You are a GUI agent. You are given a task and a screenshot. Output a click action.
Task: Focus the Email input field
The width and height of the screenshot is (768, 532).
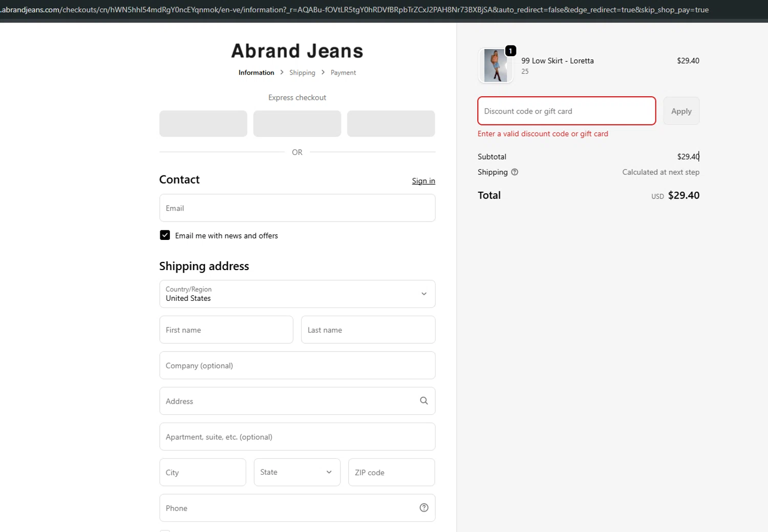tap(297, 208)
